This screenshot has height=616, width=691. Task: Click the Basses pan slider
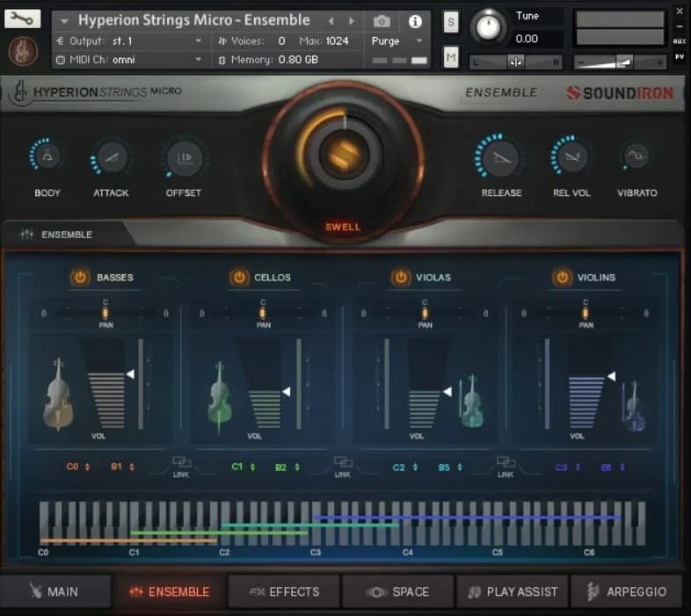click(x=105, y=314)
